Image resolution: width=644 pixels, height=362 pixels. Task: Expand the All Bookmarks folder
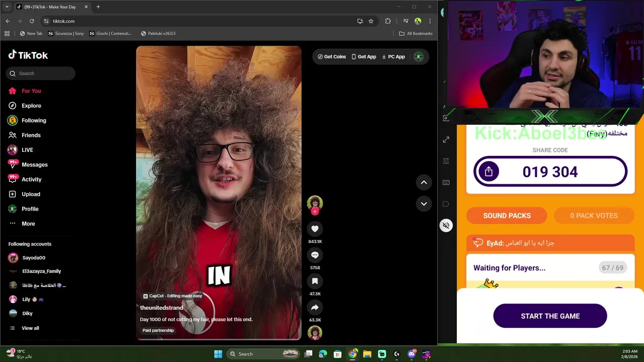point(416,34)
